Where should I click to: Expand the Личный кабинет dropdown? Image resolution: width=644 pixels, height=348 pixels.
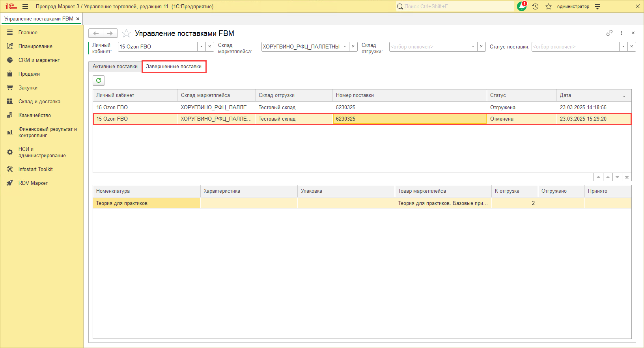[201, 47]
